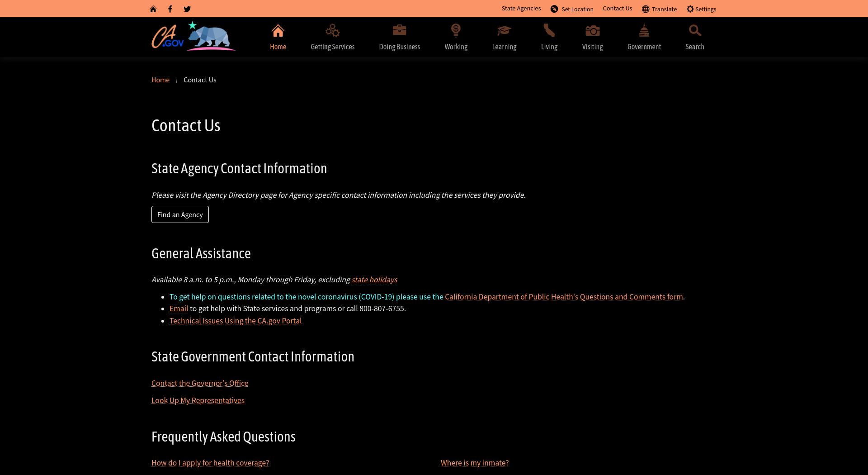The height and width of the screenshot is (475, 868).
Task: Open the Government menu label
Action: [x=644, y=47]
